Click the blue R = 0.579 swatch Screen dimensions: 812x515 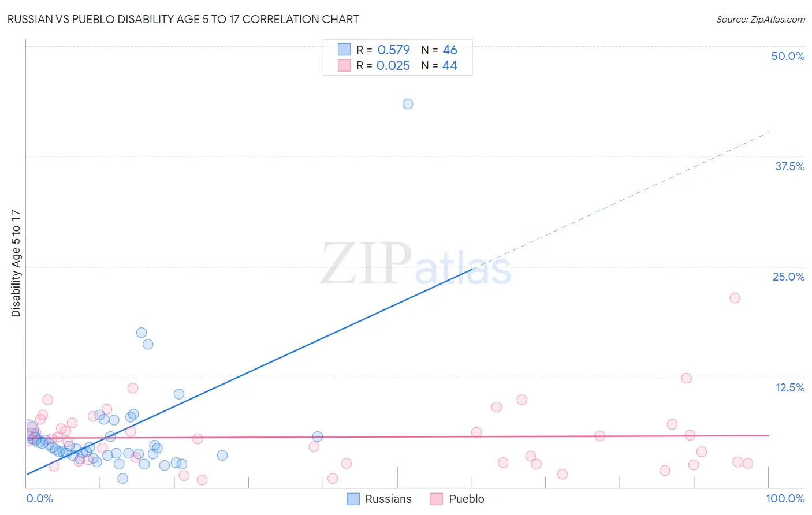click(x=344, y=50)
